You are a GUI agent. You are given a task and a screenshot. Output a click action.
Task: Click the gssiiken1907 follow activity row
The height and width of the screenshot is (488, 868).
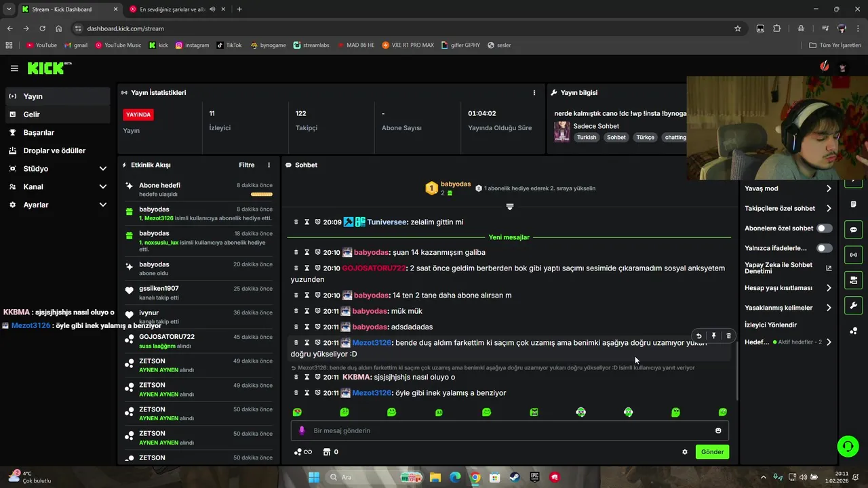click(199, 293)
